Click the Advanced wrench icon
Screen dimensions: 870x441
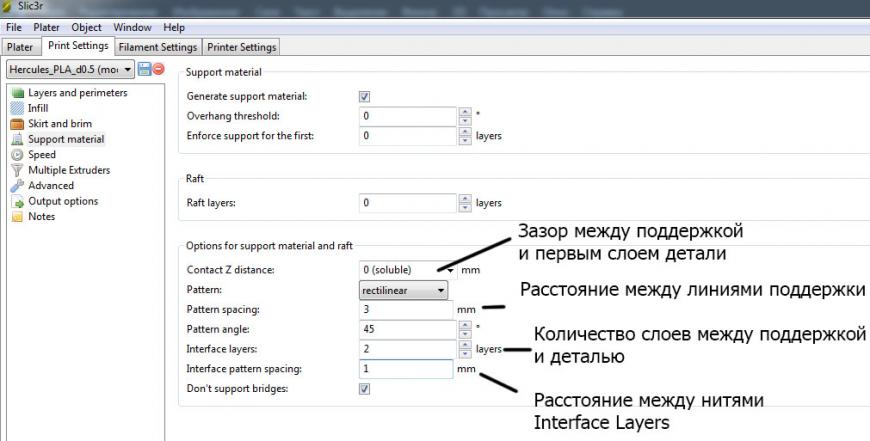(x=17, y=186)
